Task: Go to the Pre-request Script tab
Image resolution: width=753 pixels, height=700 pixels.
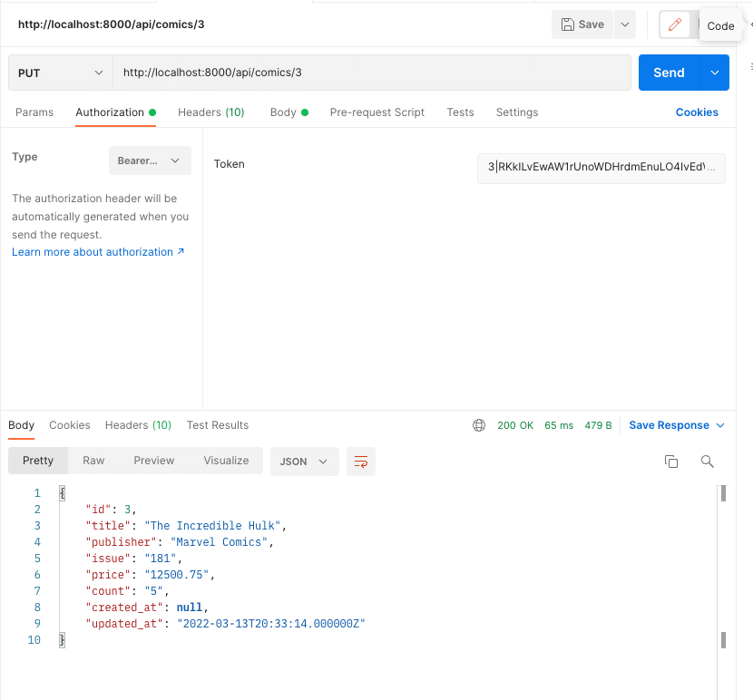Action: pyautogui.click(x=377, y=112)
